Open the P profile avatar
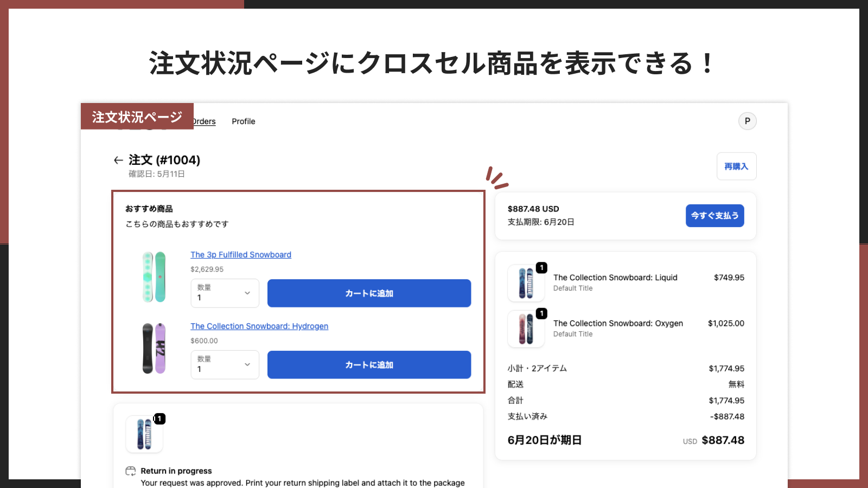This screenshot has height=488, width=868. [x=747, y=121]
